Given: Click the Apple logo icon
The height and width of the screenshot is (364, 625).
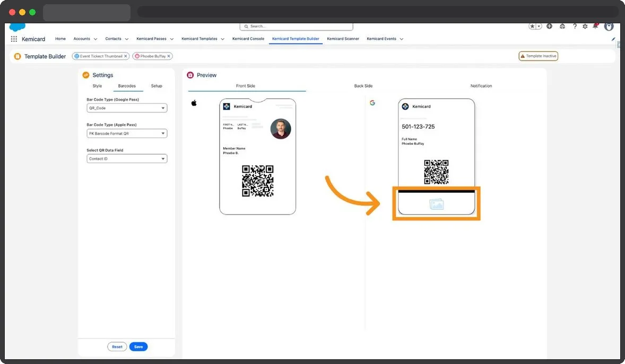Looking at the screenshot, I should (194, 103).
